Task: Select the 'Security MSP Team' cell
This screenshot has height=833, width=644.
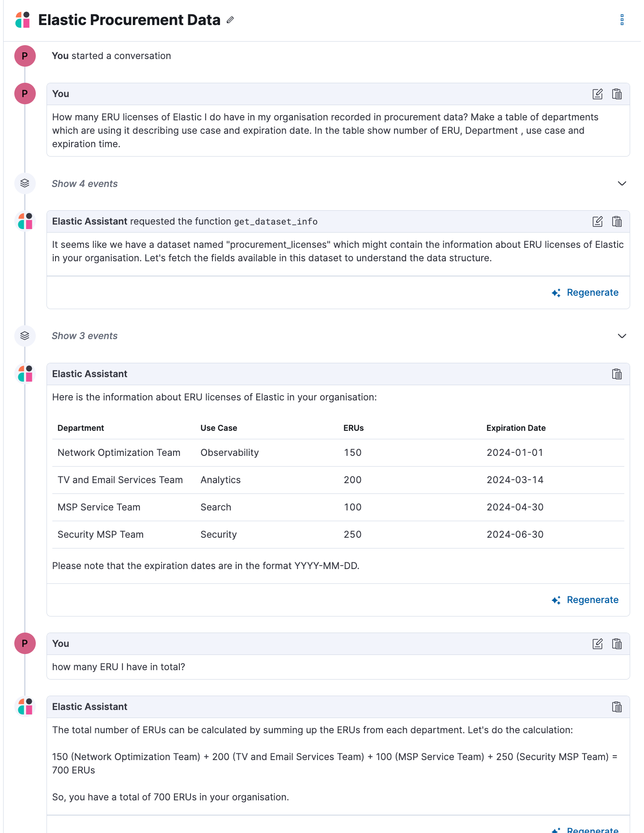Action: (101, 535)
